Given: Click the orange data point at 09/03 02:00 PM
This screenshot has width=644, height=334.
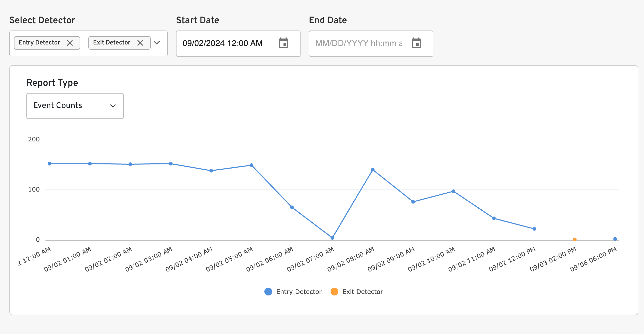Looking at the screenshot, I should (575, 239).
